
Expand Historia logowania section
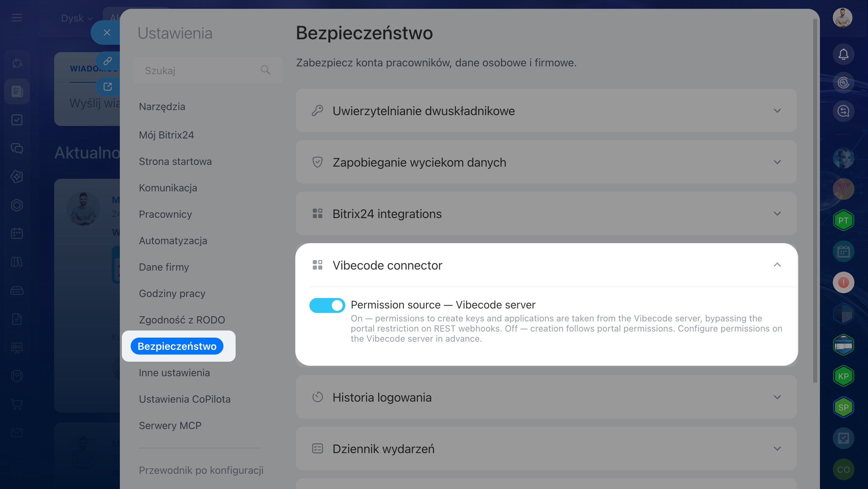(x=546, y=397)
